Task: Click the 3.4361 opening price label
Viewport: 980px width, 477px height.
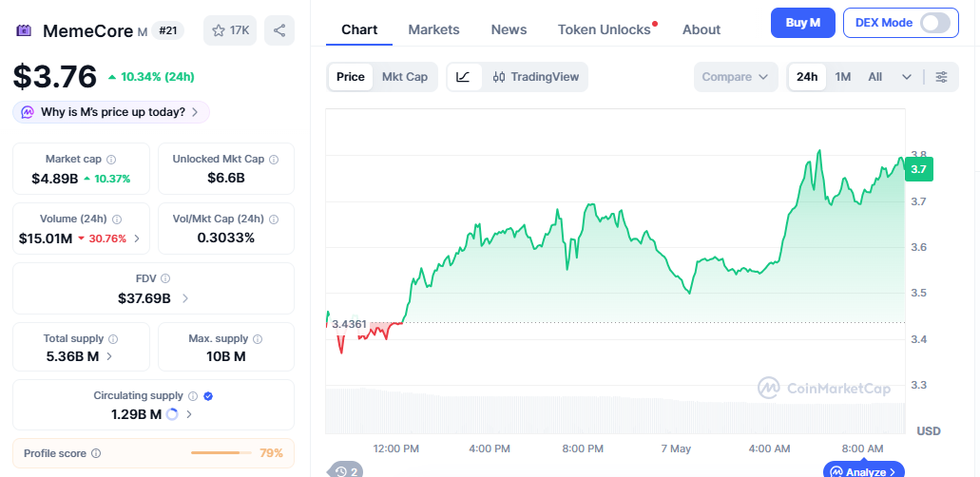Action: tap(350, 324)
